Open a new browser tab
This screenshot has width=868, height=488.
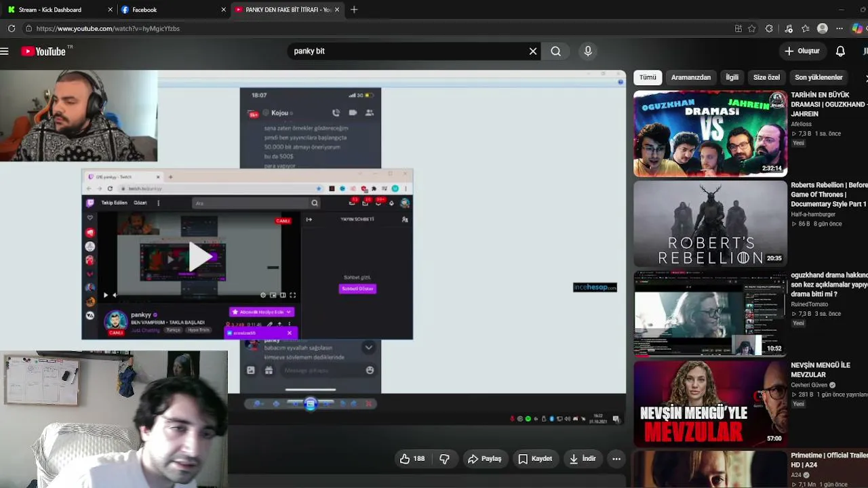[x=354, y=9]
